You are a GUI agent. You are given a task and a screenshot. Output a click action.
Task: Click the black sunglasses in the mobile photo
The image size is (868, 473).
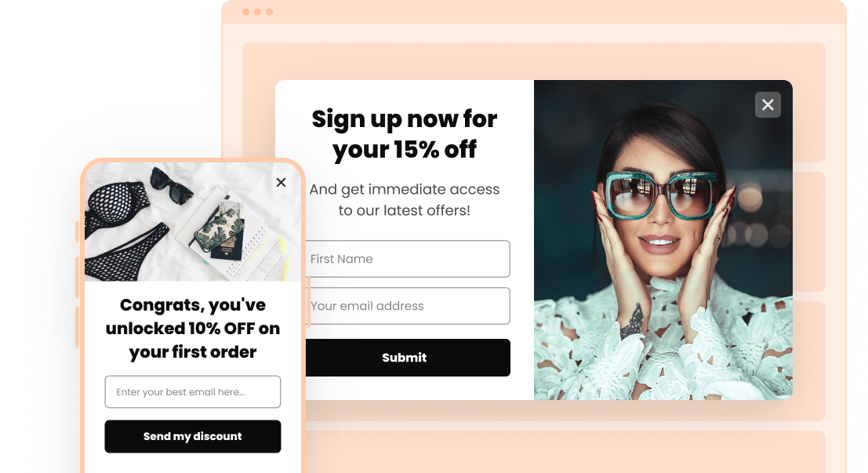pos(171,185)
